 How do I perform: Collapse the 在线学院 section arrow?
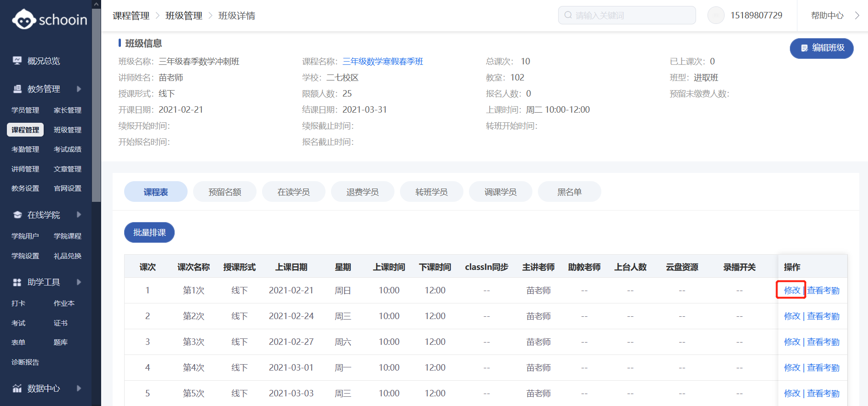click(x=79, y=215)
